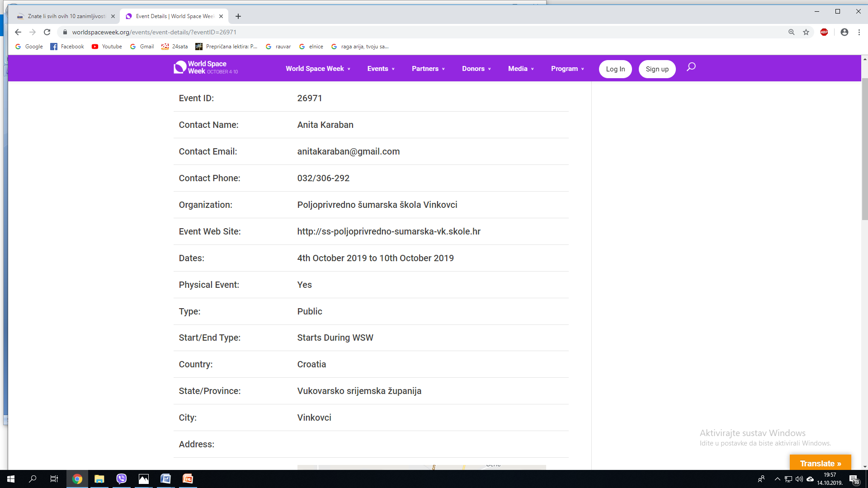Open the Chrome three-dot menu
This screenshot has width=868, height=488.
(x=859, y=32)
